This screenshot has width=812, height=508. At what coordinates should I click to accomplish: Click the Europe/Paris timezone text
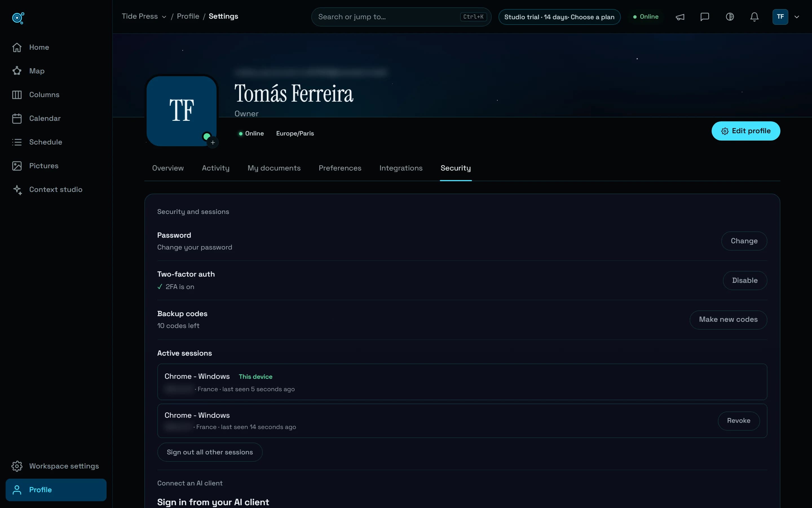(295, 133)
